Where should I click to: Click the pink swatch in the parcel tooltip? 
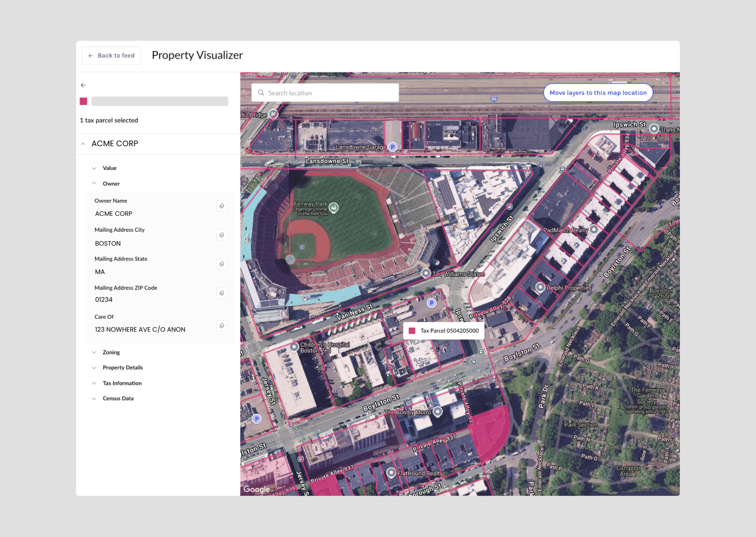click(x=412, y=331)
